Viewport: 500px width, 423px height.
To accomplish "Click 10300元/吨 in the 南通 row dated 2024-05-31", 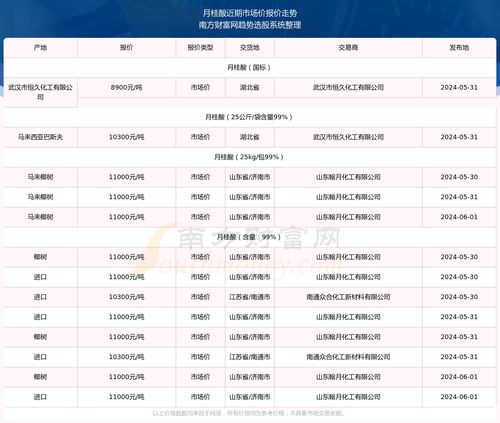I will click(126, 357).
